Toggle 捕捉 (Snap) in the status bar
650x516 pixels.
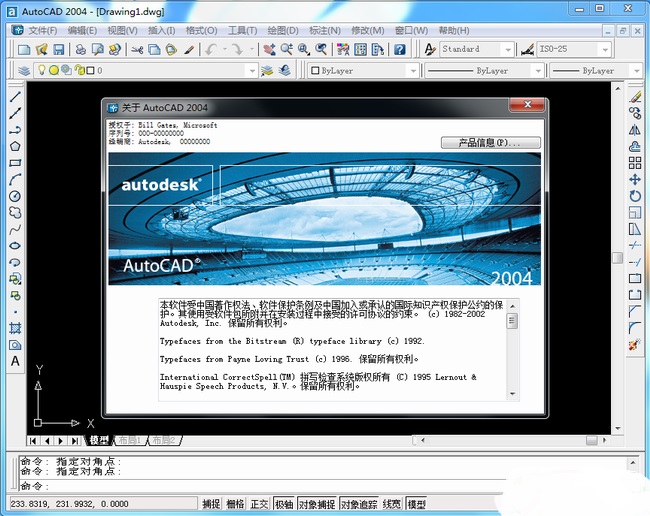[211, 504]
